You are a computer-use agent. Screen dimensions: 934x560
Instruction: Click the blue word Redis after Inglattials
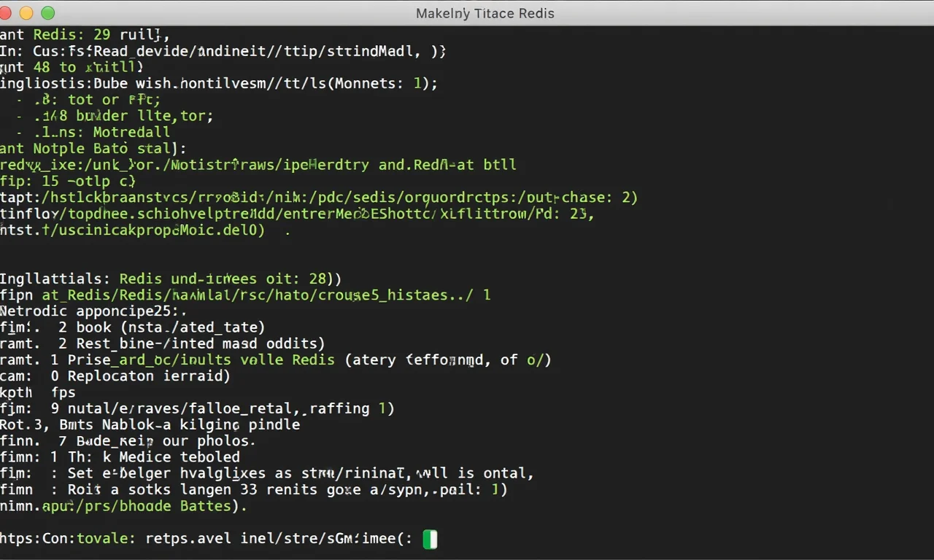140,279
